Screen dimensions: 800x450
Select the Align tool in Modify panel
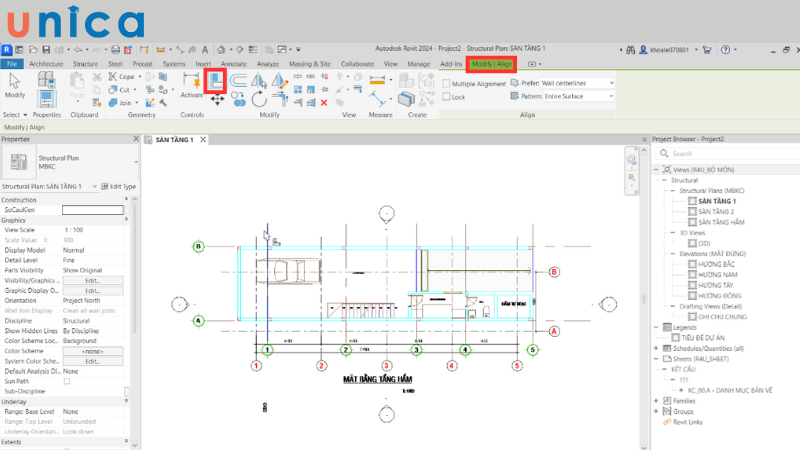click(215, 81)
